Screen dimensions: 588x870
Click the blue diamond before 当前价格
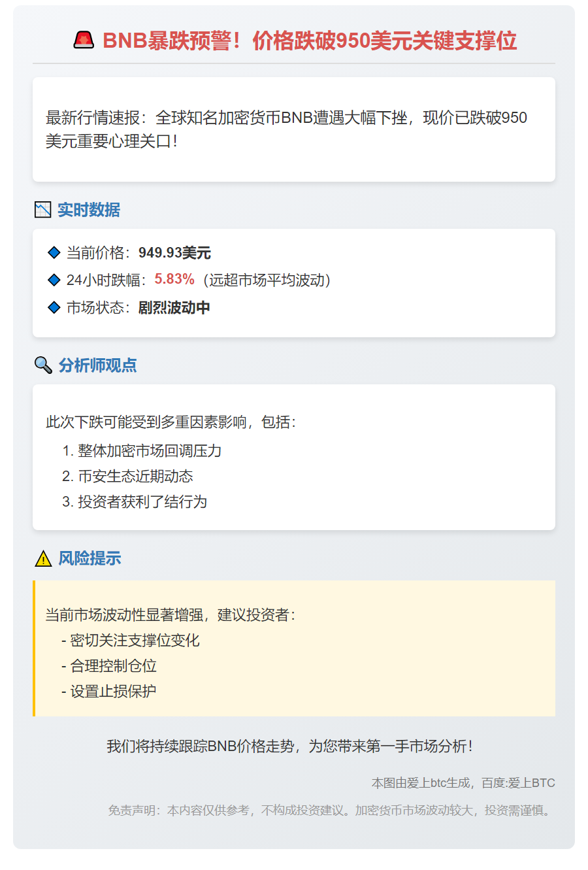54,252
